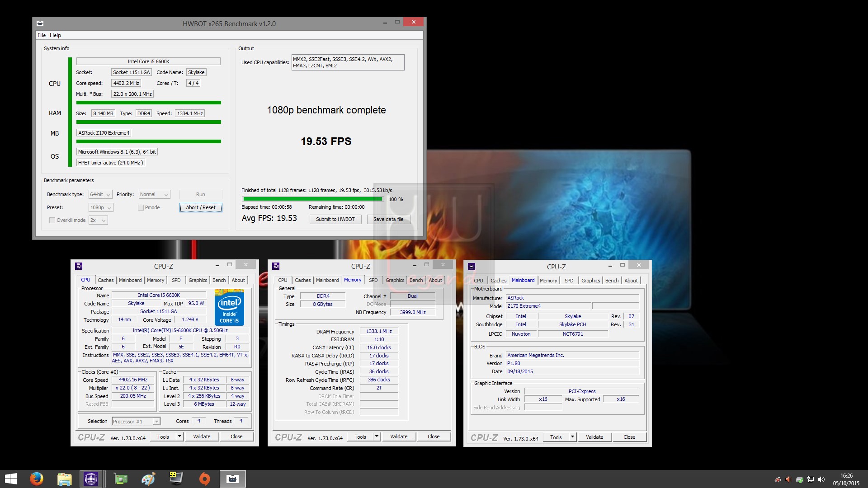Select Graphics tab in the CPU-Z window showing the Mainboard tab
The height and width of the screenshot is (488, 868).
pos(590,281)
